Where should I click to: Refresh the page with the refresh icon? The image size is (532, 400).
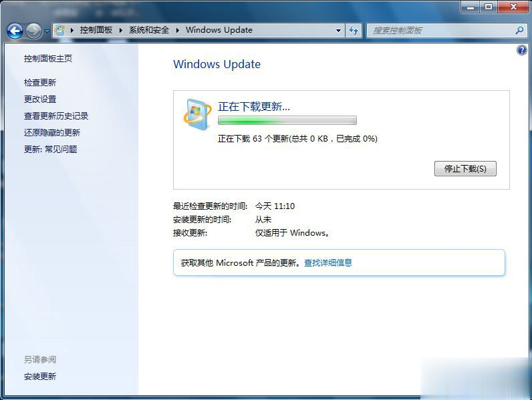coord(354,31)
